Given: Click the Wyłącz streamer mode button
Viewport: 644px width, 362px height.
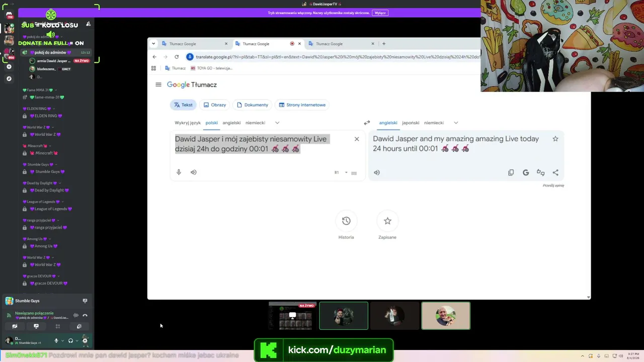Looking at the screenshot, I should 380,13.
